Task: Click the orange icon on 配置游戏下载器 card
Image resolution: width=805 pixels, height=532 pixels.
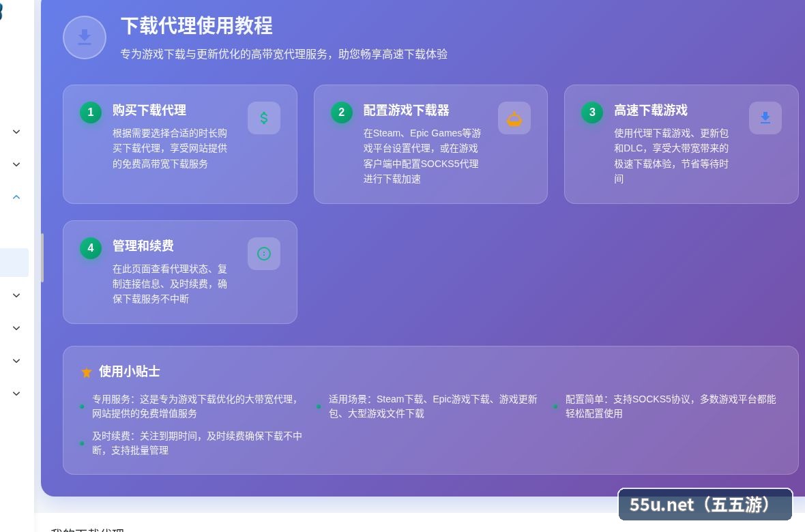Action: (x=514, y=118)
